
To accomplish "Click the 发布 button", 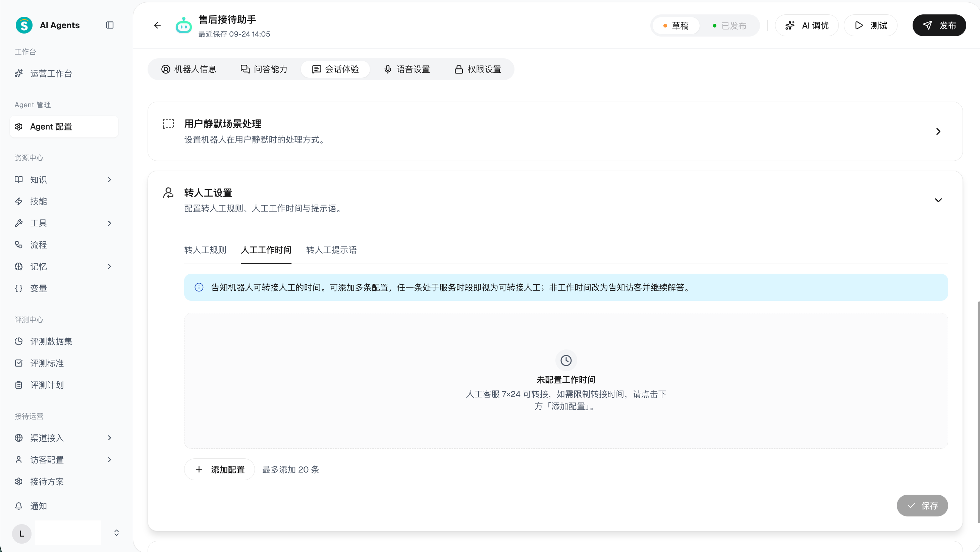I will pyautogui.click(x=939, y=25).
